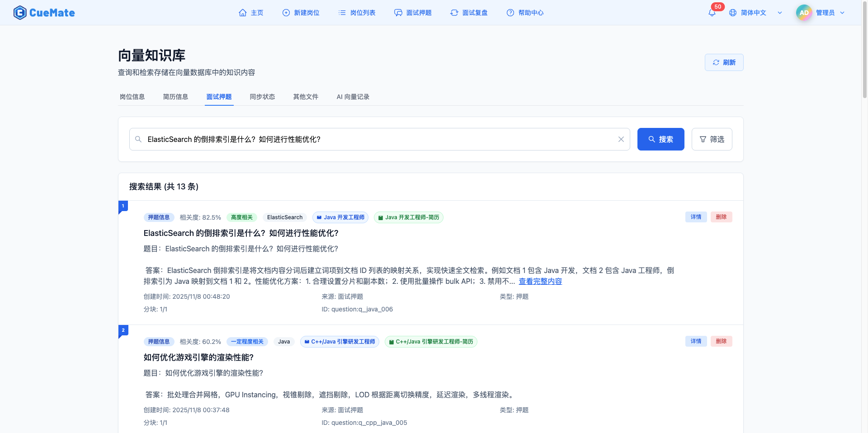This screenshot has height=433, width=868.
Task: Open 查看完整内容 for the ElasticSearch answer
Action: [540, 281]
